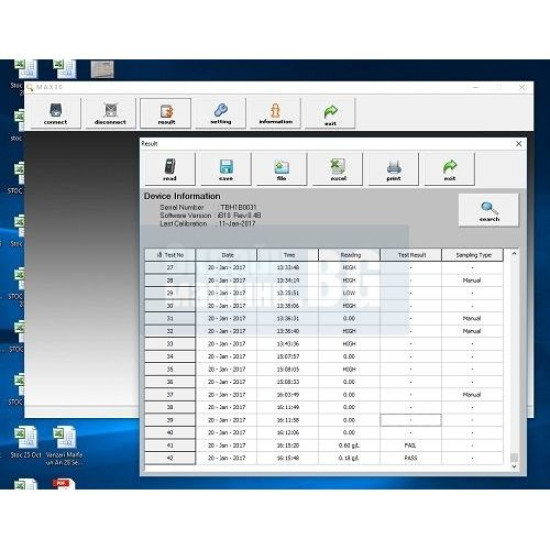Click the table scrollbar down arrow

point(514,467)
